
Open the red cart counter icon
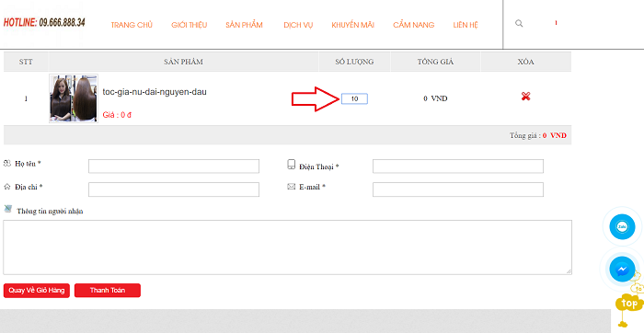[x=556, y=23]
